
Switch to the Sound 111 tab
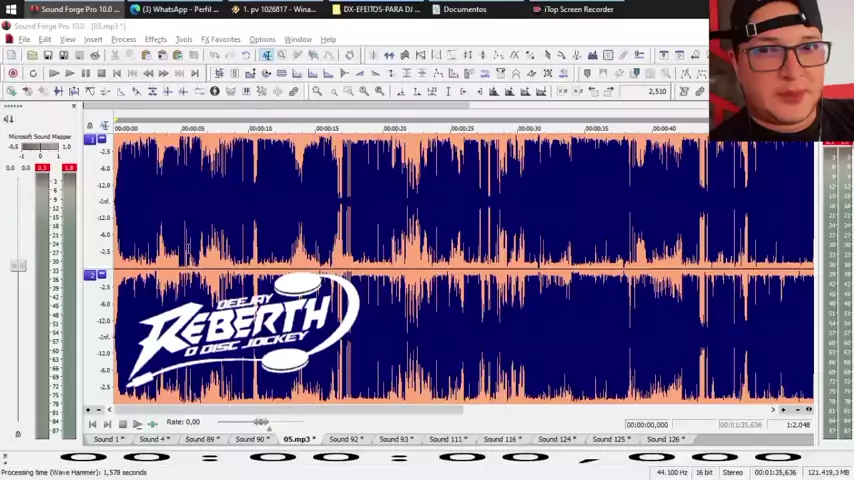coord(447,439)
